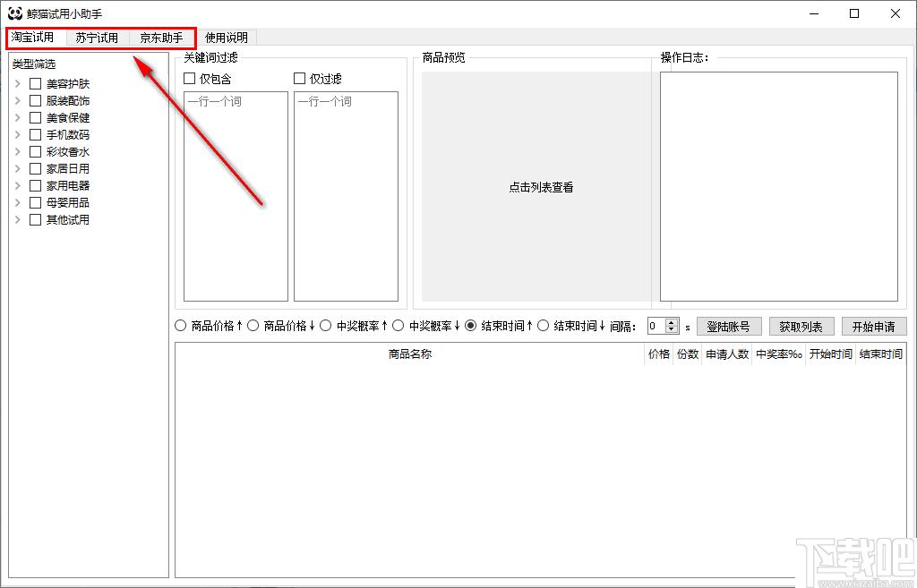917x588 pixels.
Task: Expand the 母婴用品 category
Action: tap(18, 202)
